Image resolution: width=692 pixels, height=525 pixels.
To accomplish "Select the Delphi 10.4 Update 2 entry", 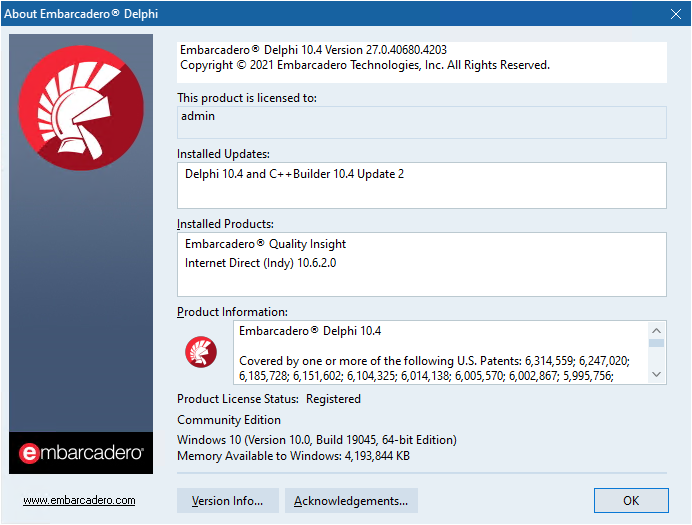I will click(x=294, y=174).
